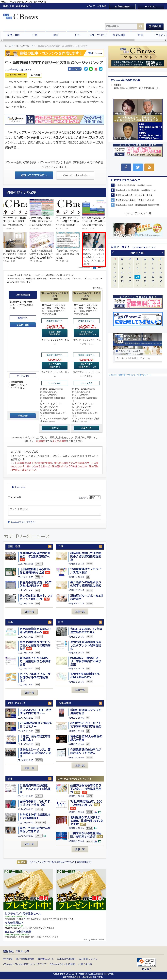The width and height of the screenshot is (167, 980).
Task: Focus the コメントを追加 comment box
Action: (x=54, y=511)
